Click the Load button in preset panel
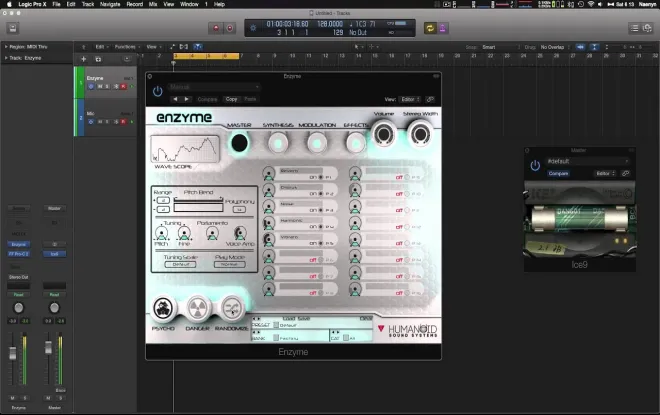 [289, 319]
